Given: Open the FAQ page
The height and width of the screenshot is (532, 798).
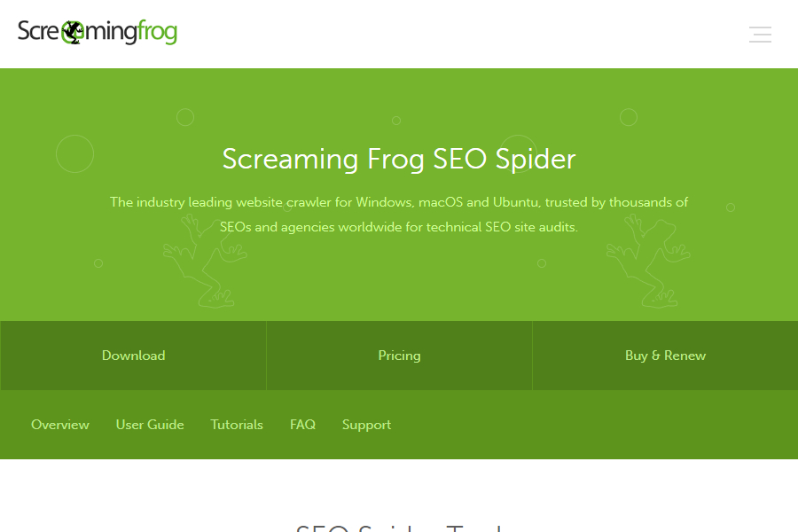Looking at the screenshot, I should 302,425.
